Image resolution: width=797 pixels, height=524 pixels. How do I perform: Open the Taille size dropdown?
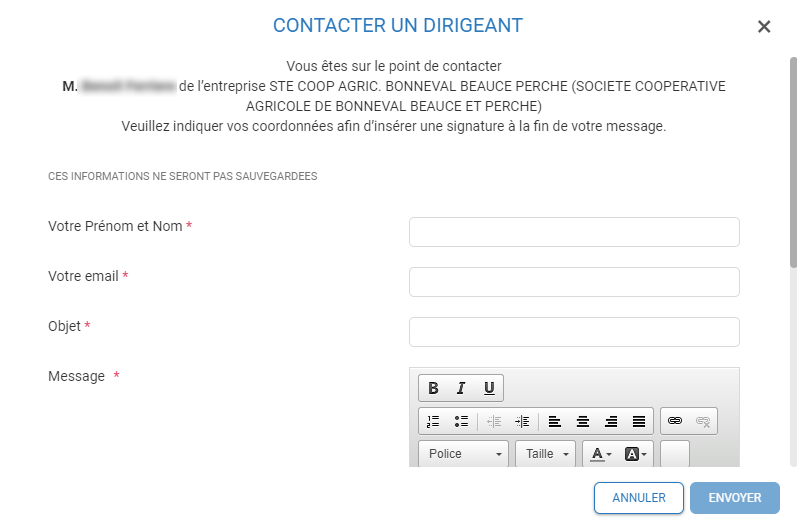click(x=545, y=454)
